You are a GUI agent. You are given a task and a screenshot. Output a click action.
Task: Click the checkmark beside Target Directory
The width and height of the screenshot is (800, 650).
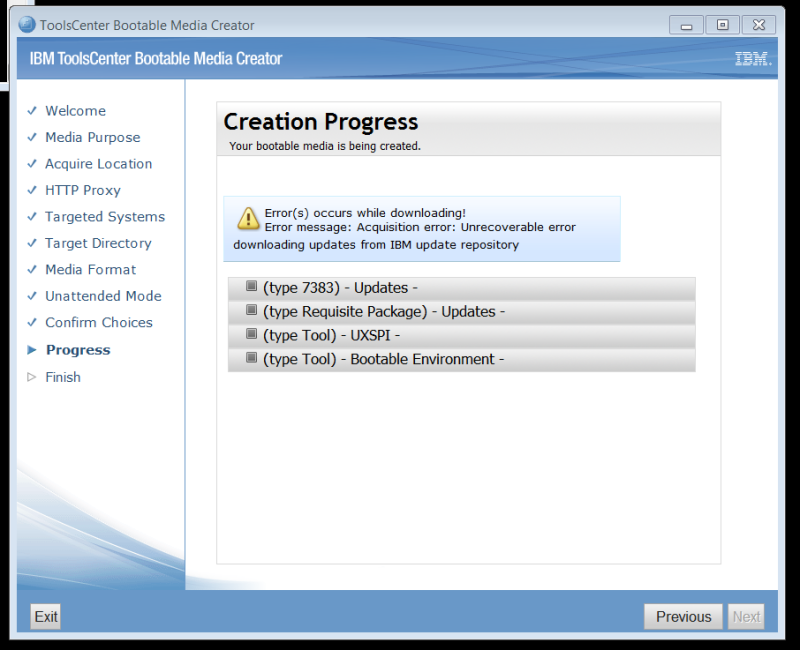[32, 243]
